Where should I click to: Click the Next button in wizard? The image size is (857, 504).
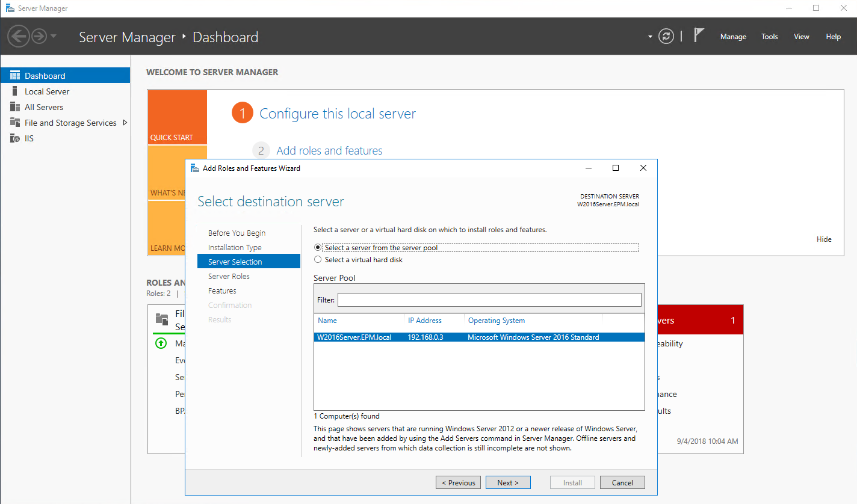click(509, 482)
